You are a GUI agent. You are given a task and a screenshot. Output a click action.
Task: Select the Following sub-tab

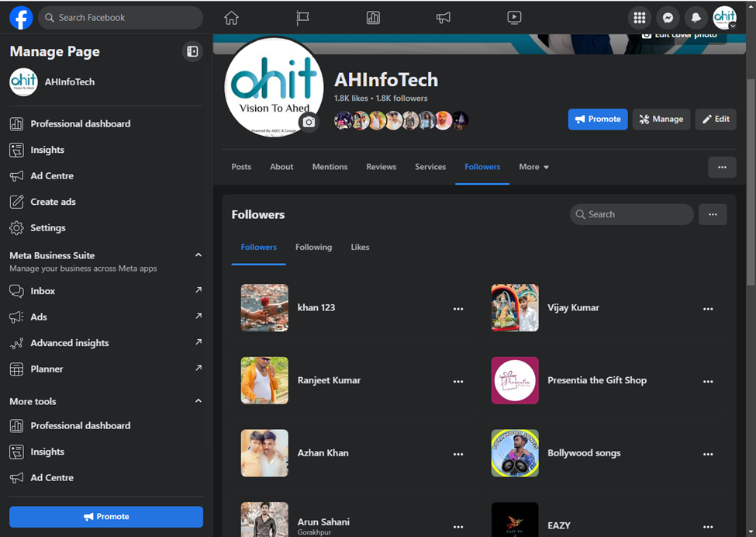[x=313, y=247]
